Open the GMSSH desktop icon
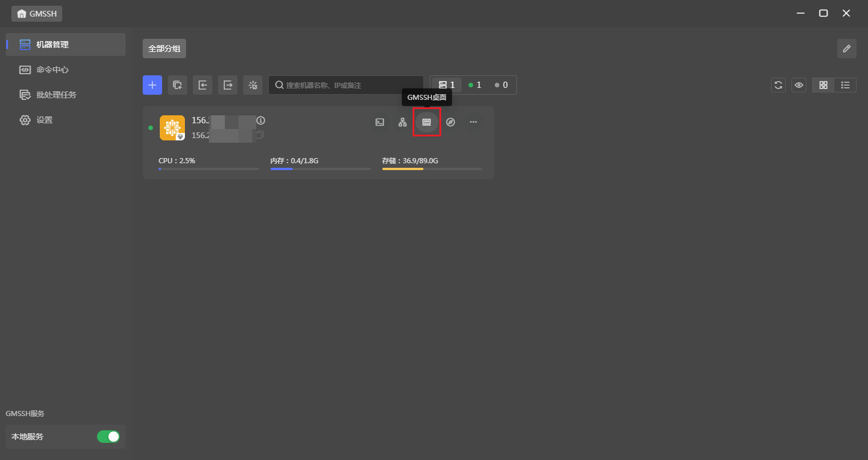 click(x=426, y=122)
